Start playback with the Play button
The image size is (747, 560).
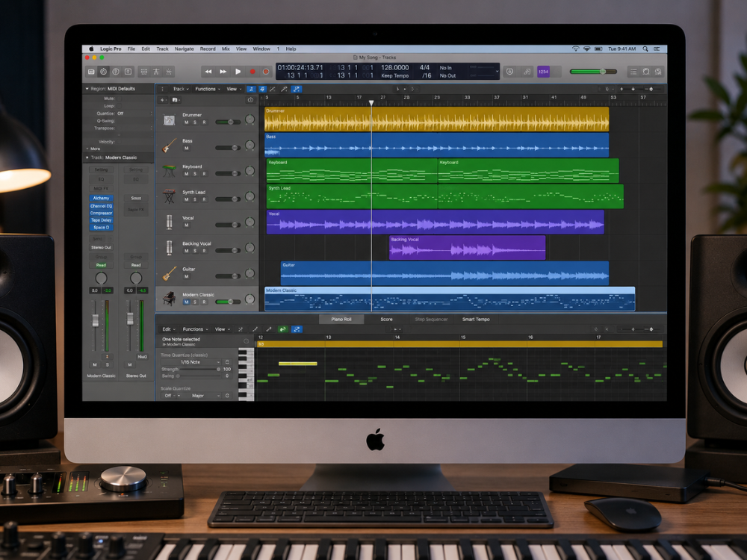[x=238, y=72]
